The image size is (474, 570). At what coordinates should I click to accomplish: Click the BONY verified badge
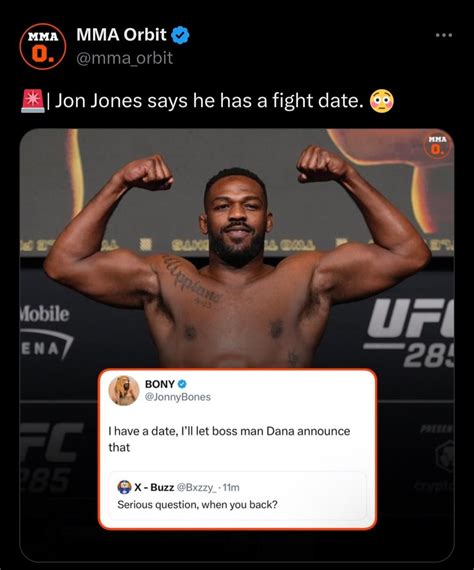coord(182,384)
